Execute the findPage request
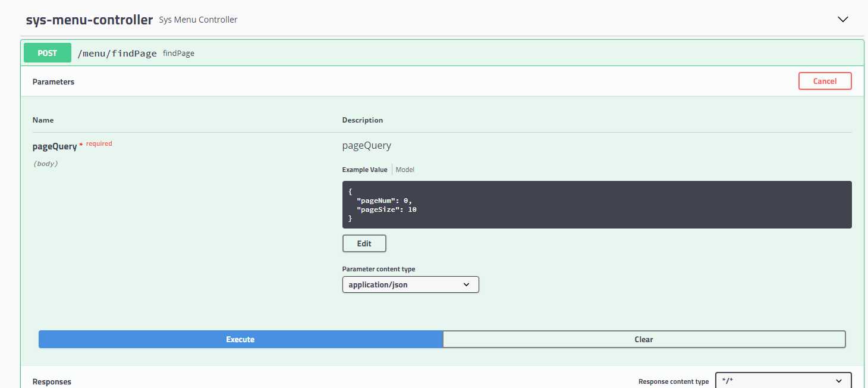 pyautogui.click(x=240, y=339)
